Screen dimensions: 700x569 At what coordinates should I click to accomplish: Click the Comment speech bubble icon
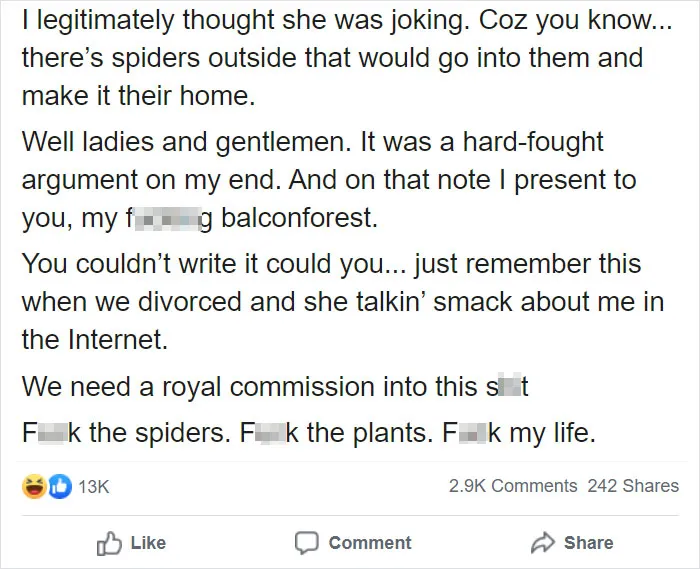click(x=307, y=543)
